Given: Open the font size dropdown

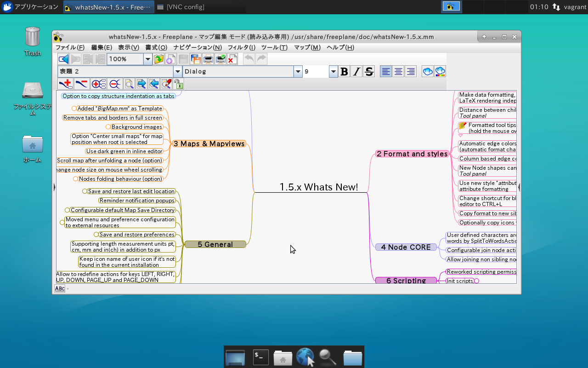Looking at the screenshot, I should click(334, 71).
